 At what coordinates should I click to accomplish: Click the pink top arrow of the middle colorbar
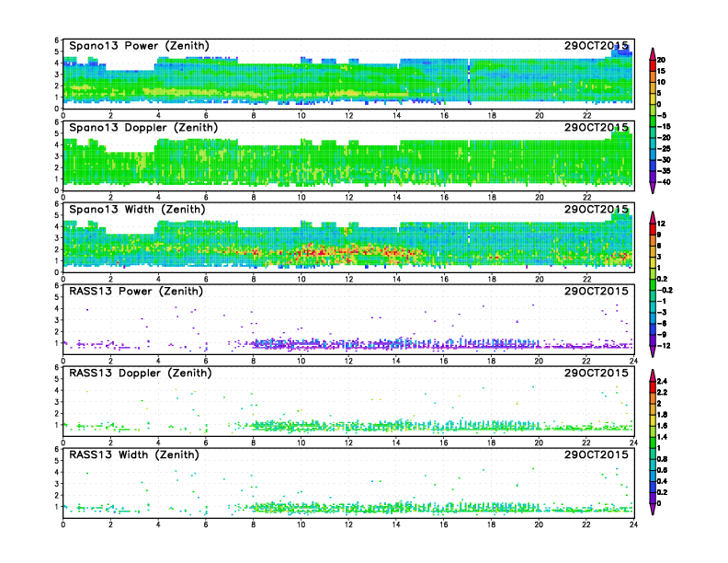[x=653, y=217]
